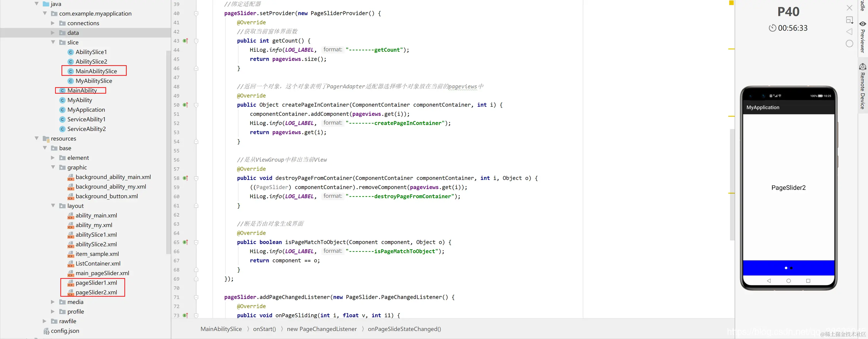Click the override gutter marker at line 43
The width and height of the screenshot is (868, 339).
point(185,41)
